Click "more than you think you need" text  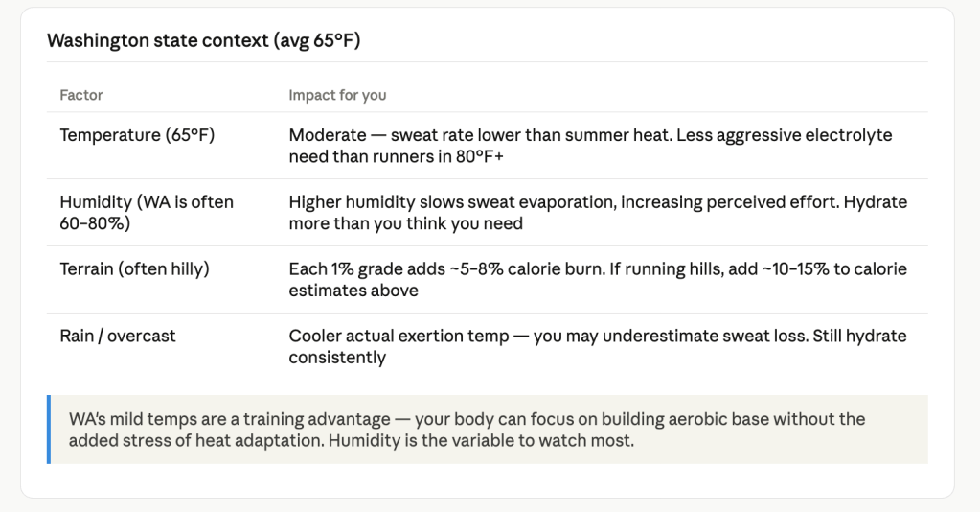pyautogui.click(x=406, y=223)
